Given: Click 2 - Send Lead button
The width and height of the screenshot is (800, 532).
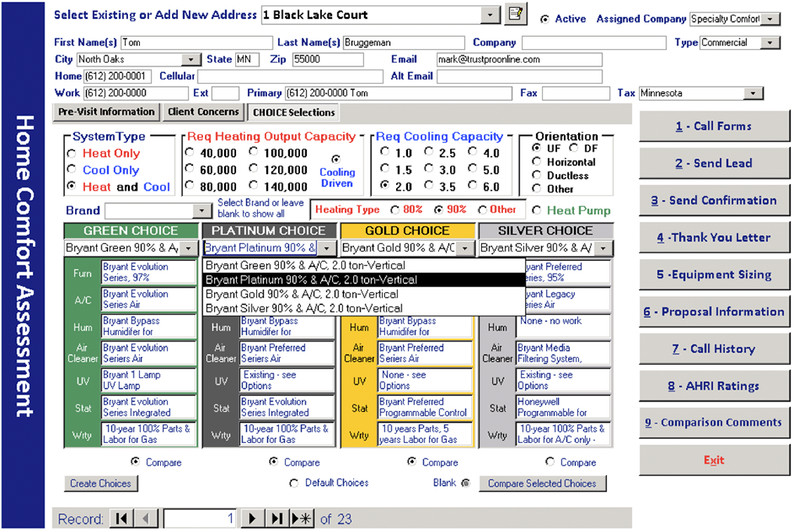Looking at the screenshot, I should 714,163.
